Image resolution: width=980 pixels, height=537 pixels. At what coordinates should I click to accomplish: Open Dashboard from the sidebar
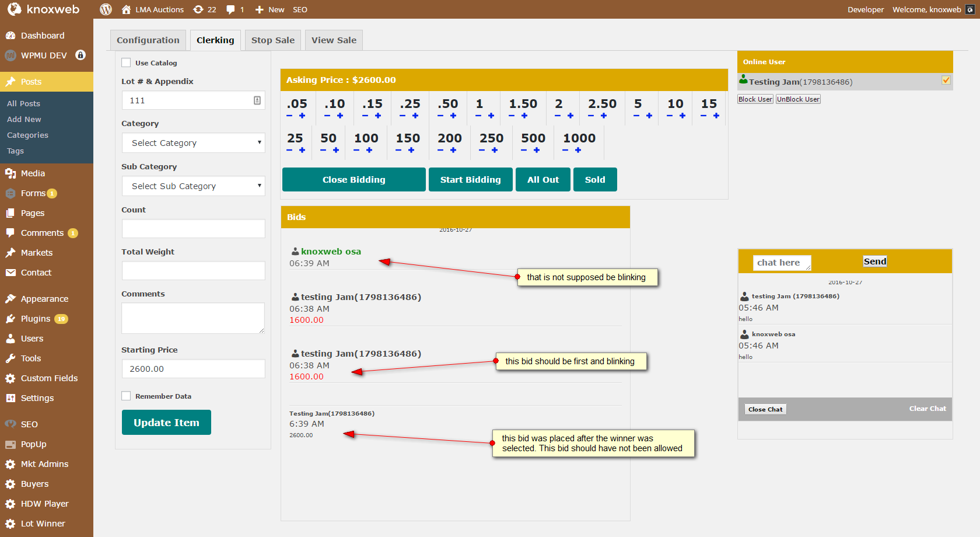[43, 36]
